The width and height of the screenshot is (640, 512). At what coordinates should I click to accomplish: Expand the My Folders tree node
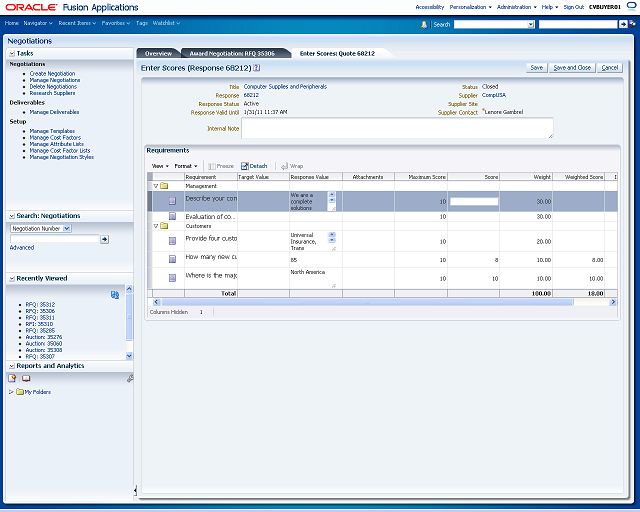[x=11, y=392]
